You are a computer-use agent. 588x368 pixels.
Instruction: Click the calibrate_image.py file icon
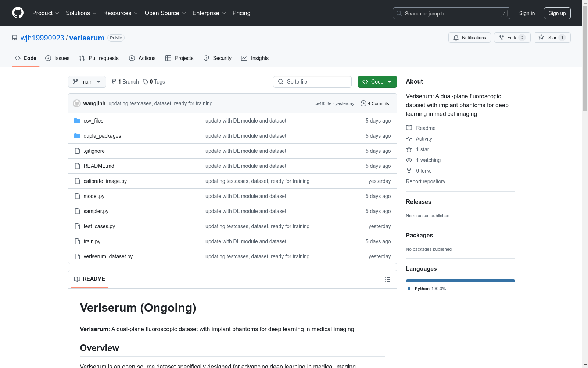click(77, 181)
